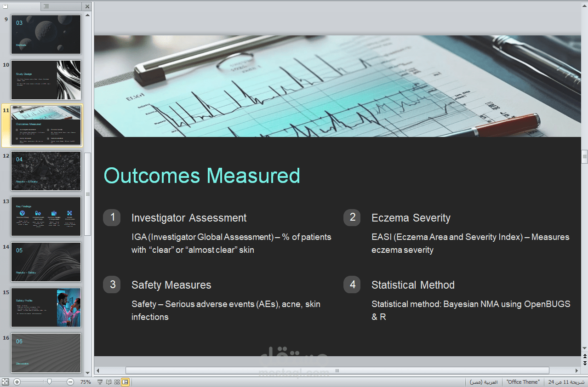
Task: Click the thumbnail pane scroll up arrow
Action: coord(88,15)
